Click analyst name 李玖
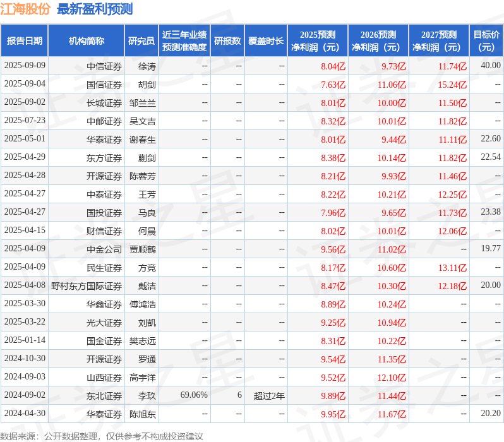 click(147, 397)
